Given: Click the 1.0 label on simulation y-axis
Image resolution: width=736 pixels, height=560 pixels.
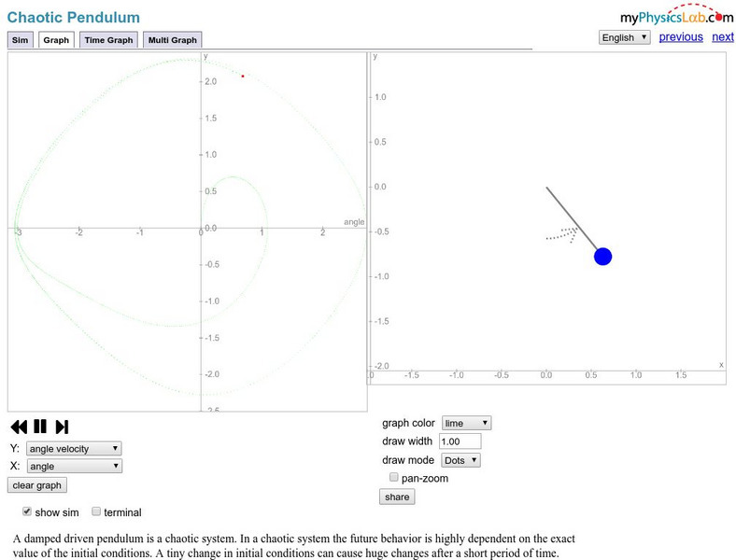Looking at the screenshot, I should [x=380, y=97].
